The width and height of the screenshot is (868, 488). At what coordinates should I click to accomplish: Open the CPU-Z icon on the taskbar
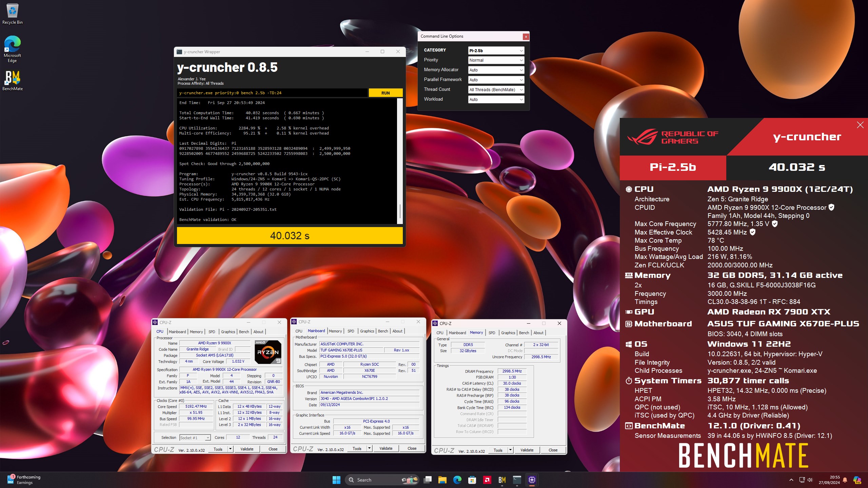pos(532,480)
